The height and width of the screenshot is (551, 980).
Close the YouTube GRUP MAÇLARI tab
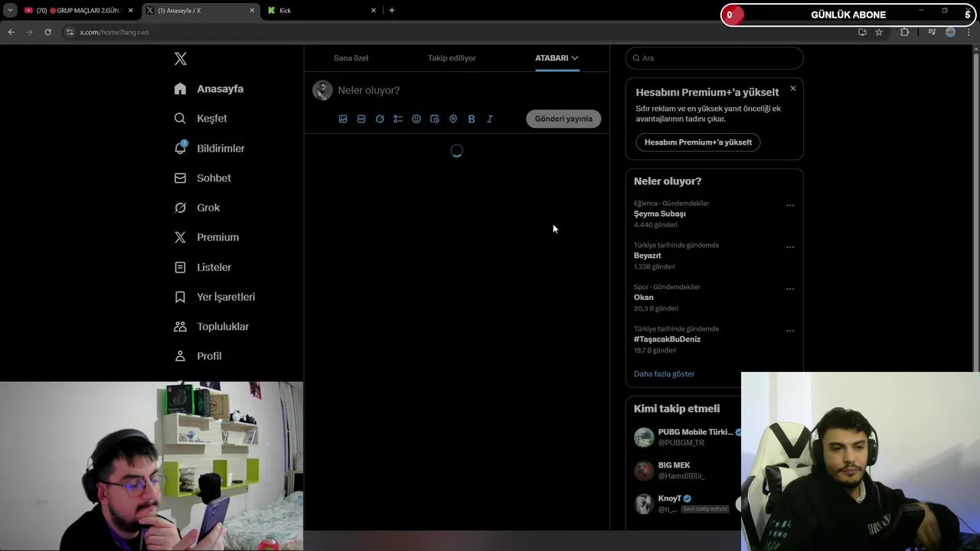coord(130,11)
